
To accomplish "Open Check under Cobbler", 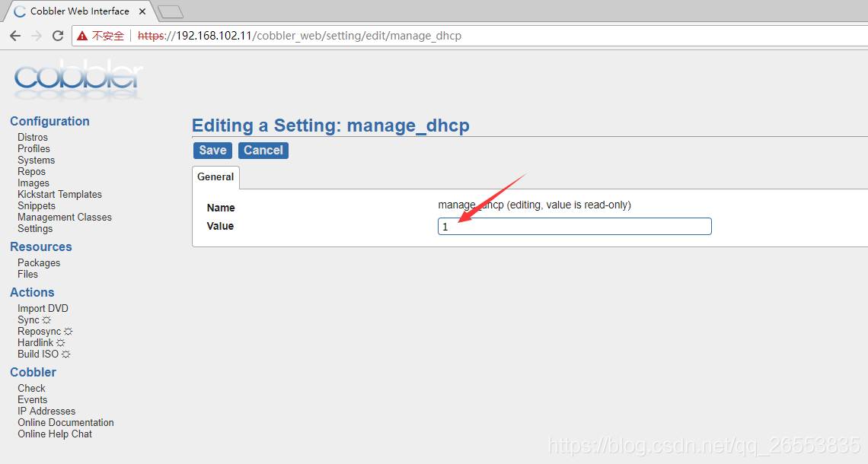I will pyautogui.click(x=31, y=389).
